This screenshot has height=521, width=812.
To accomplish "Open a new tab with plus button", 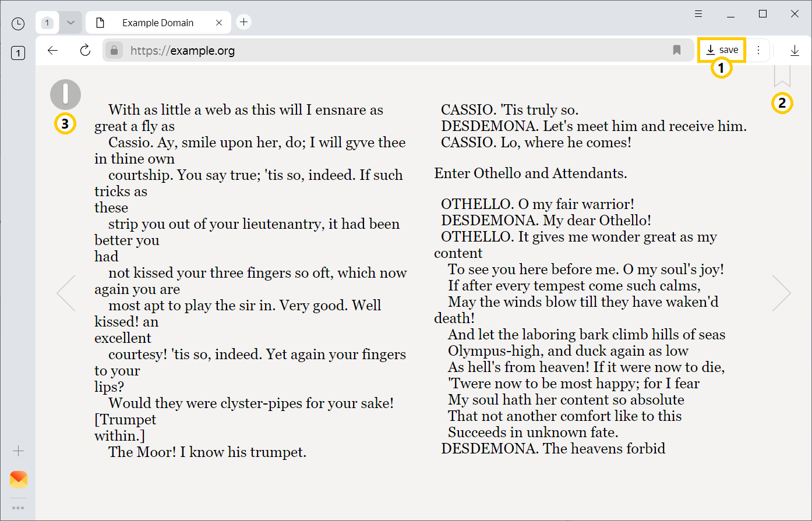I will click(x=244, y=22).
